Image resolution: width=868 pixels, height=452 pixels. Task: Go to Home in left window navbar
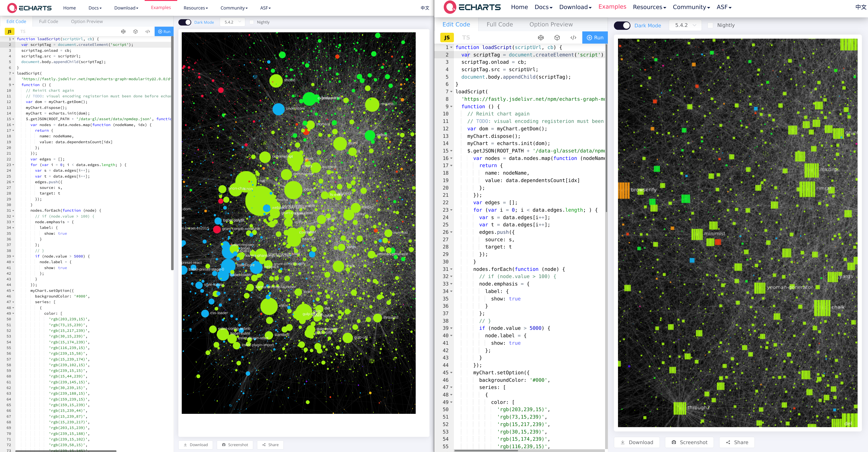click(x=69, y=8)
